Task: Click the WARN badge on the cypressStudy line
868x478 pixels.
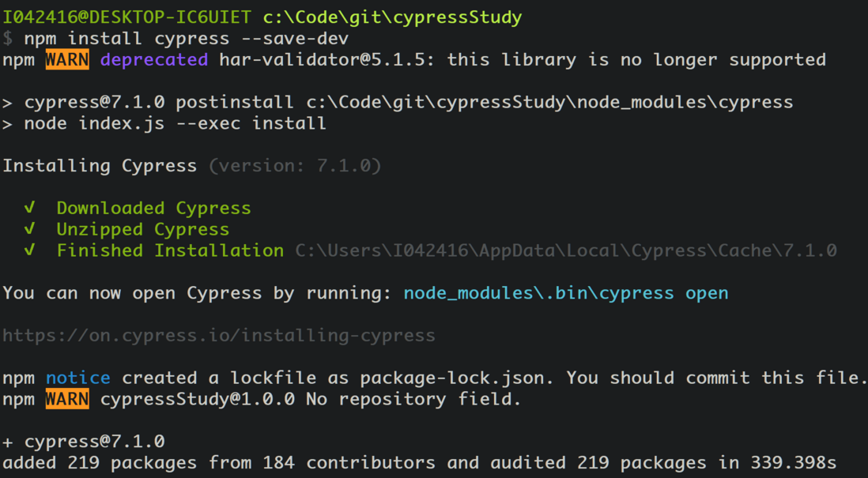Action: [x=67, y=399]
